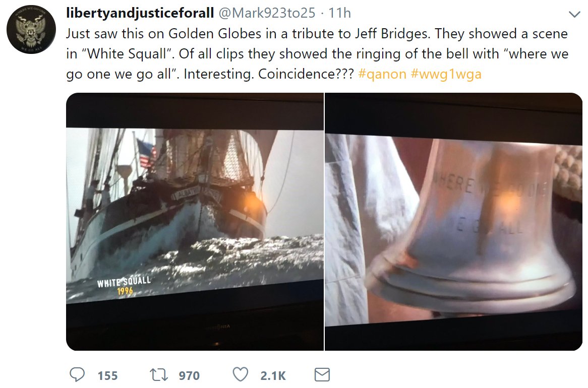
Task: Follow the #qanon hashtag
Action: tap(382, 74)
